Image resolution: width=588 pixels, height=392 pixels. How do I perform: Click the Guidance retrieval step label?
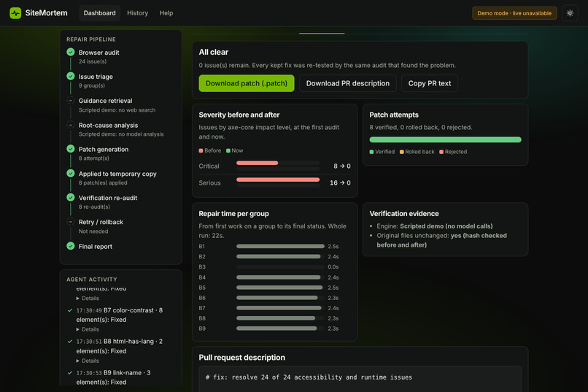(105, 101)
